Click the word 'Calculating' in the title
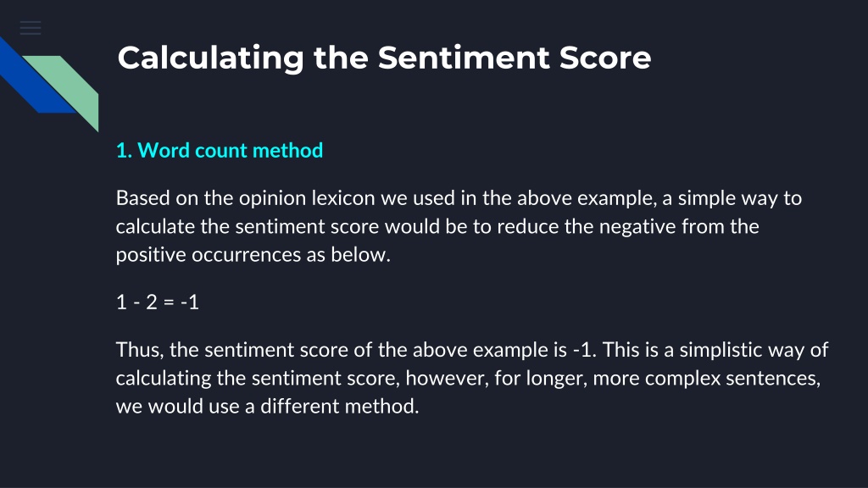The height and width of the screenshot is (488, 868). click(211, 58)
